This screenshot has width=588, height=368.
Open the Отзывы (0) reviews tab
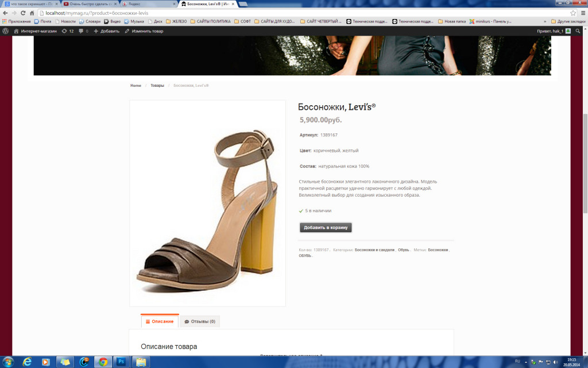click(200, 321)
